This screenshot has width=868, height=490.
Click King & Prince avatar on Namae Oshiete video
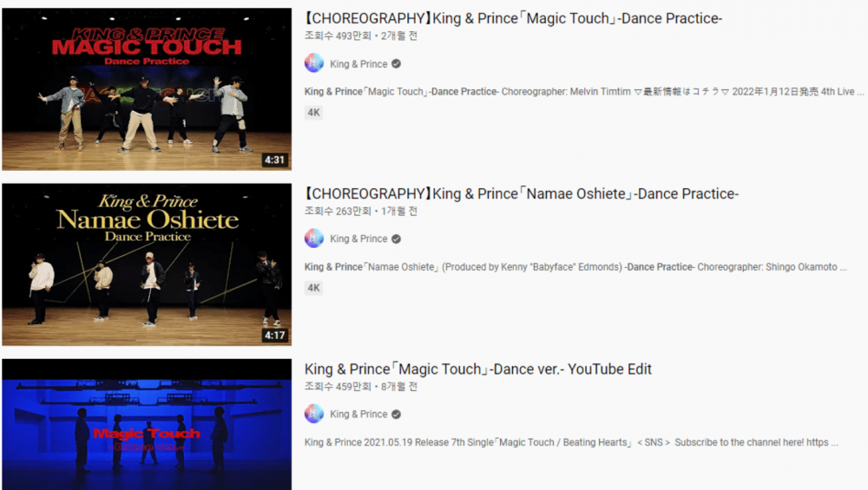314,238
